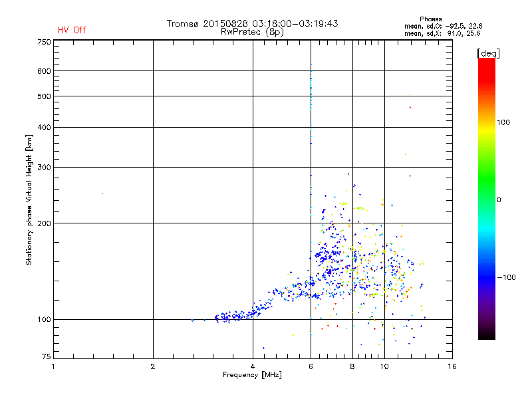
Task: Click the y-axis tick label '600'
Action: pos(44,71)
